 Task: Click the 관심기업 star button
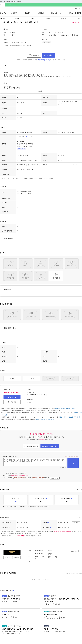click(x=8, y=557)
